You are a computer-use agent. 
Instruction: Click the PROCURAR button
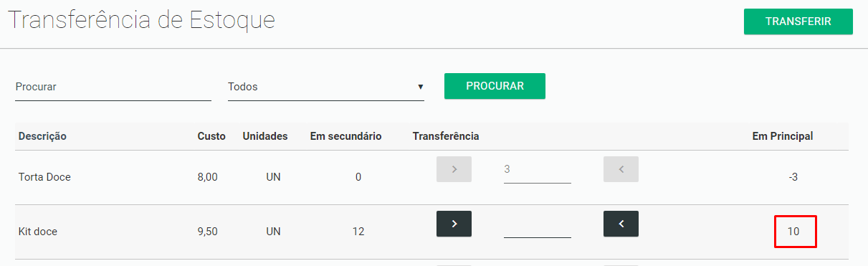pyautogui.click(x=495, y=86)
